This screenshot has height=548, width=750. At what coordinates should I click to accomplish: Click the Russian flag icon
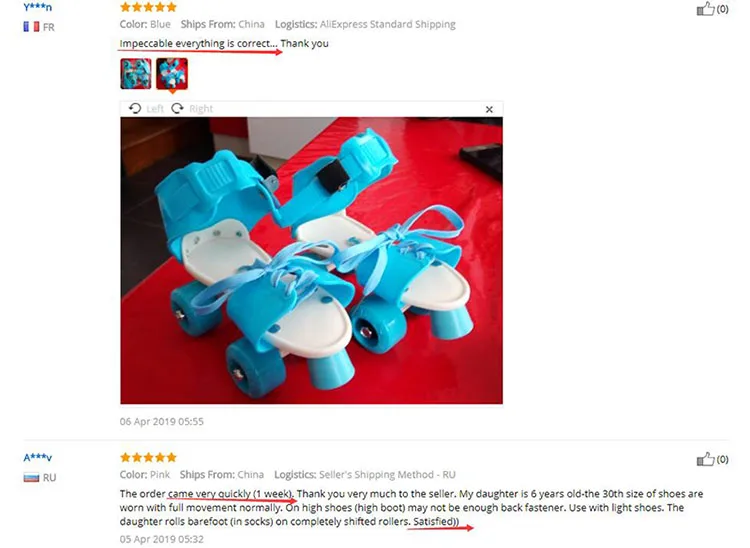[x=32, y=477]
